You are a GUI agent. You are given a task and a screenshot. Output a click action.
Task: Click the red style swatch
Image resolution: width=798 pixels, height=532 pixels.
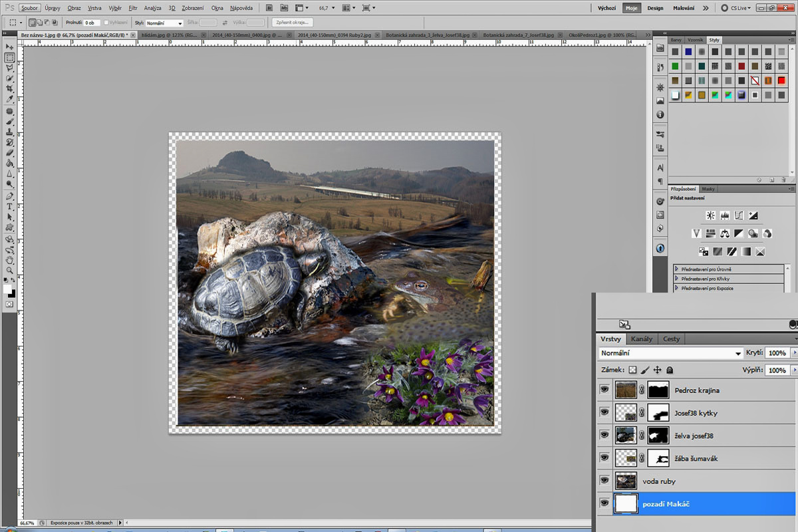(x=781, y=80)
